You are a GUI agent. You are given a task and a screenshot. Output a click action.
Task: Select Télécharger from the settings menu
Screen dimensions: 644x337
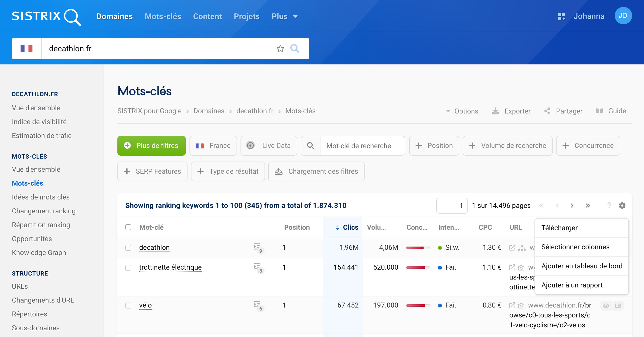tap(581, 228)
